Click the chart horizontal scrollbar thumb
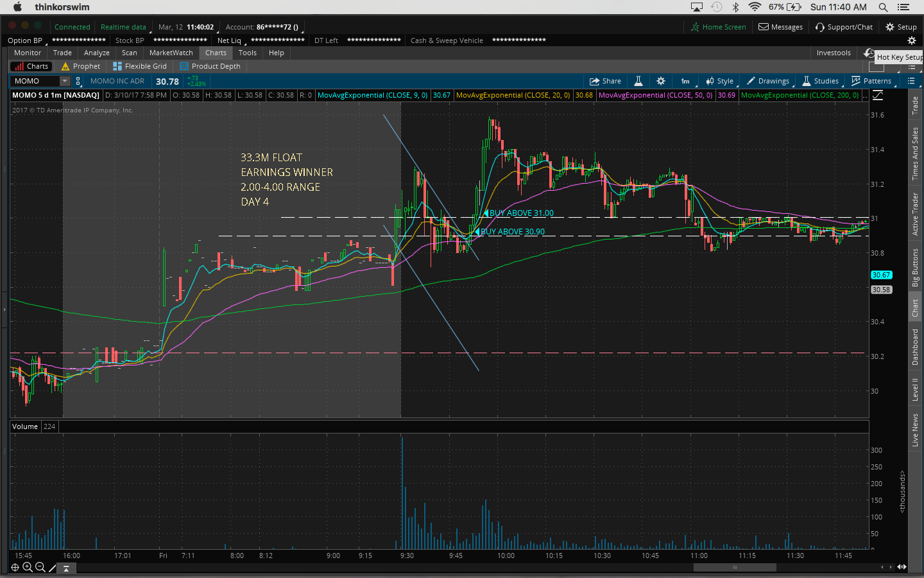The height and width of the screenshot is (578, 924). [x=735, y=567]
